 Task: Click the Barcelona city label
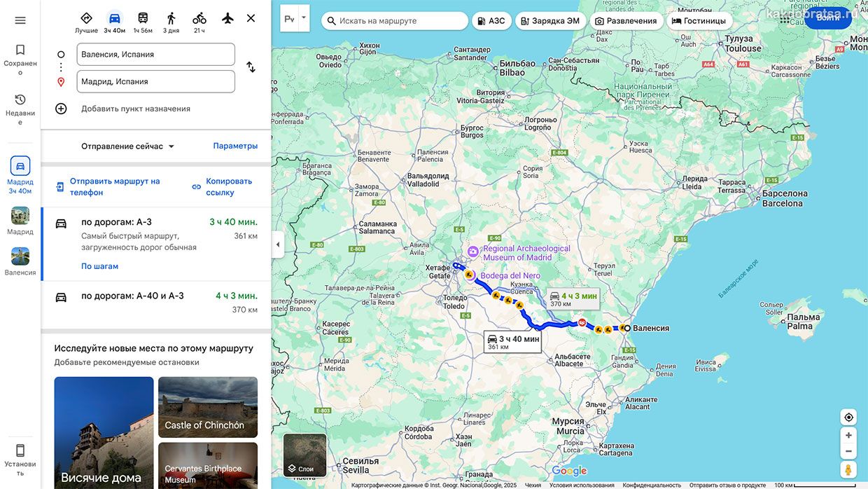[x=784, y=198]
